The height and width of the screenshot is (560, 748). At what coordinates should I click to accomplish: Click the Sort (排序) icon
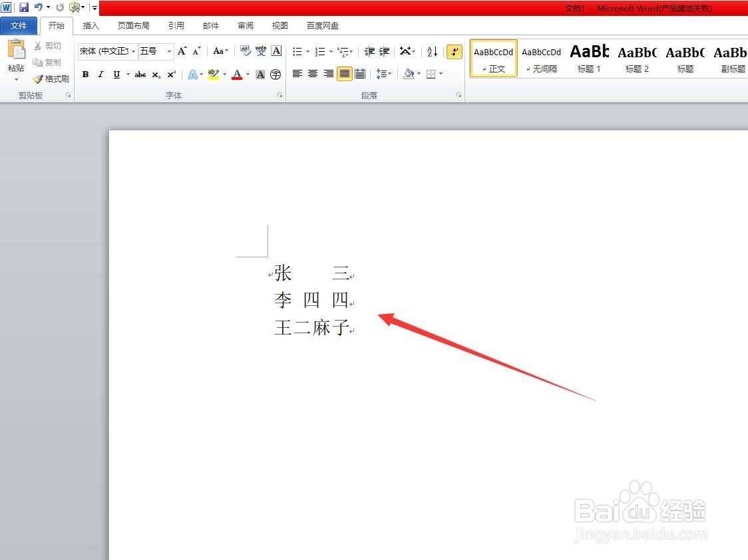coord(432,51)
